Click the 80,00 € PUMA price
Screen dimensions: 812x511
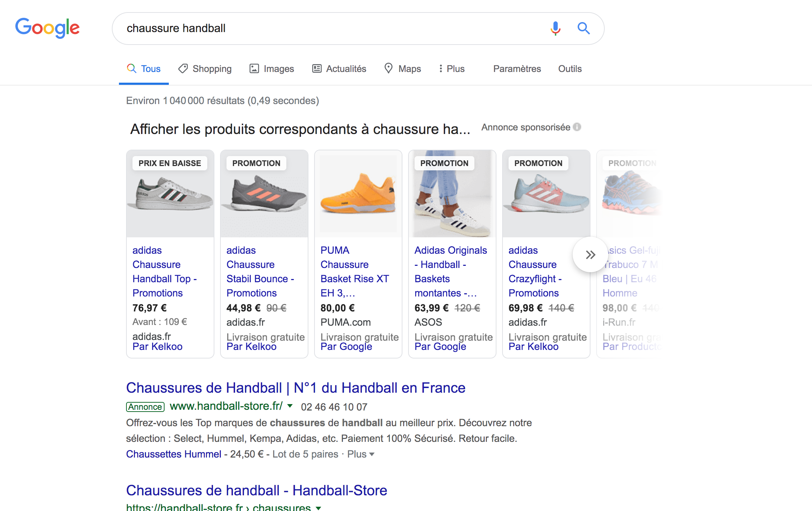point(338,308)
